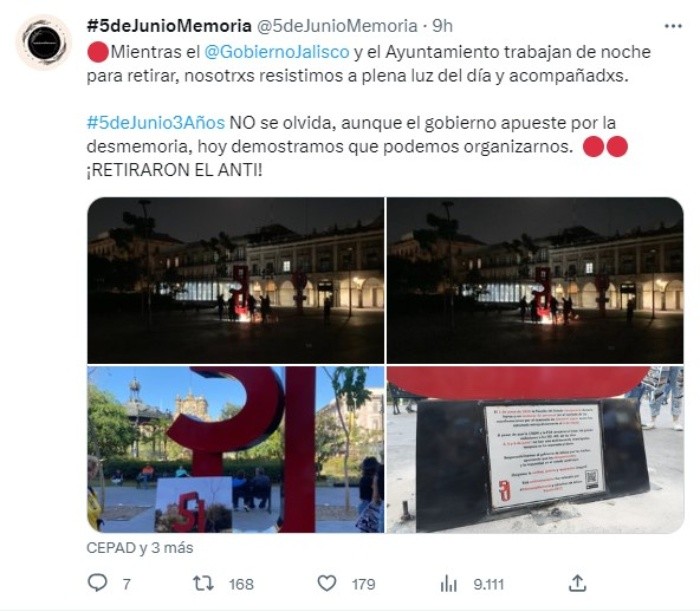
Task: Open top-right night plaza photo
Action: coord(535,280)
